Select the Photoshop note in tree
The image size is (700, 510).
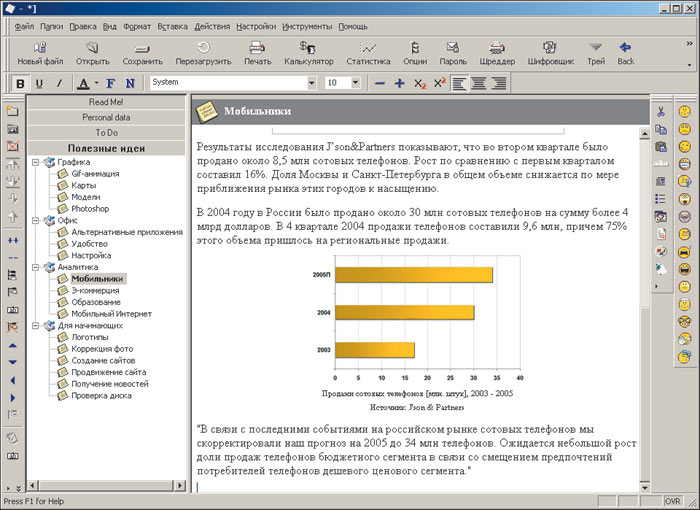pos(90,209)
